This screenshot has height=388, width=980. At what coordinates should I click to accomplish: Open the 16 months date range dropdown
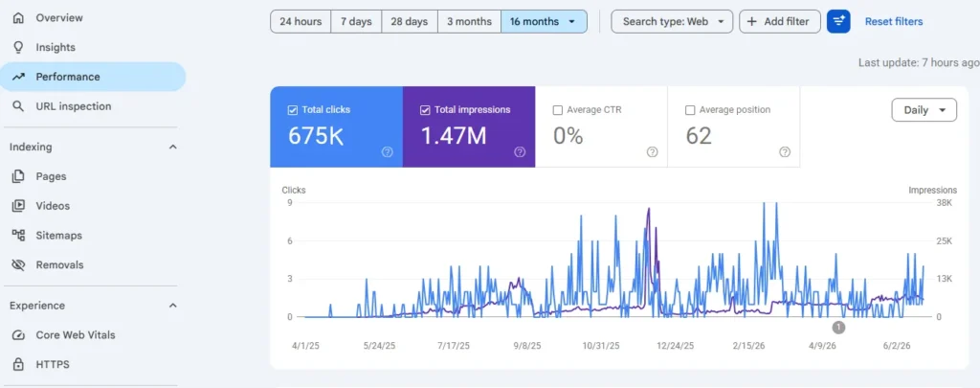click(x=544, y=21)
